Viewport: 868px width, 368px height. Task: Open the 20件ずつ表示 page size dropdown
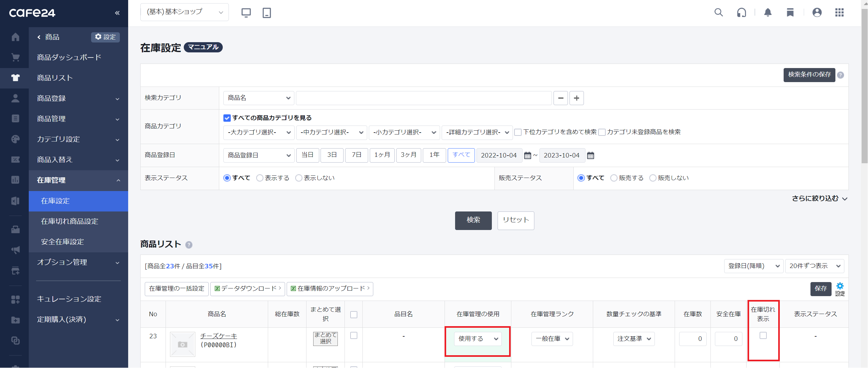(814, 266)
